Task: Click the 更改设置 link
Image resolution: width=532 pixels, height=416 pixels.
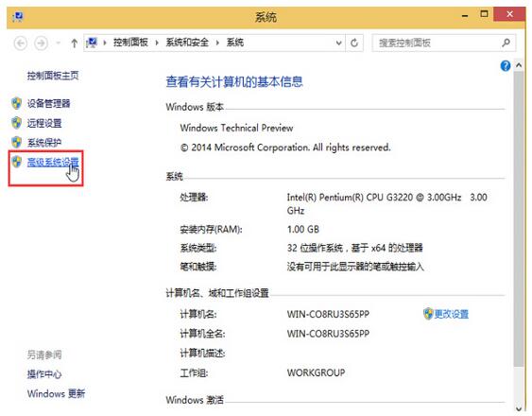Action: click(452, 314)
